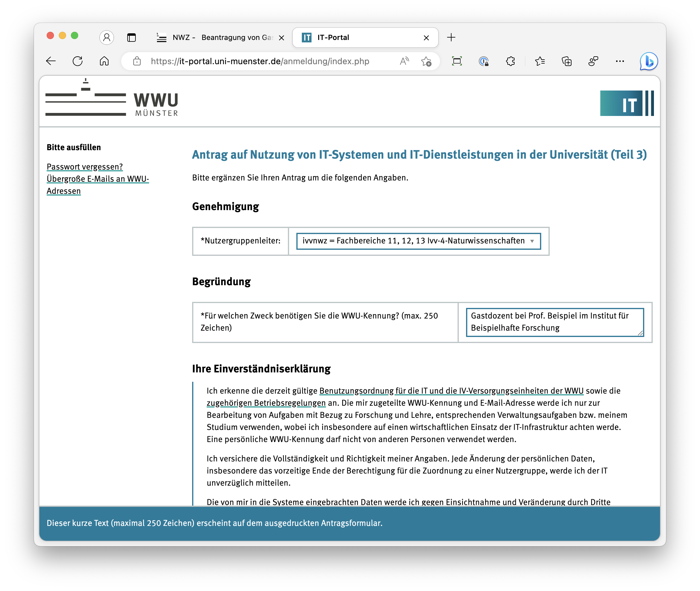700x591 pixels.
Task: Open the Collections icon
Action: point(567,61)
